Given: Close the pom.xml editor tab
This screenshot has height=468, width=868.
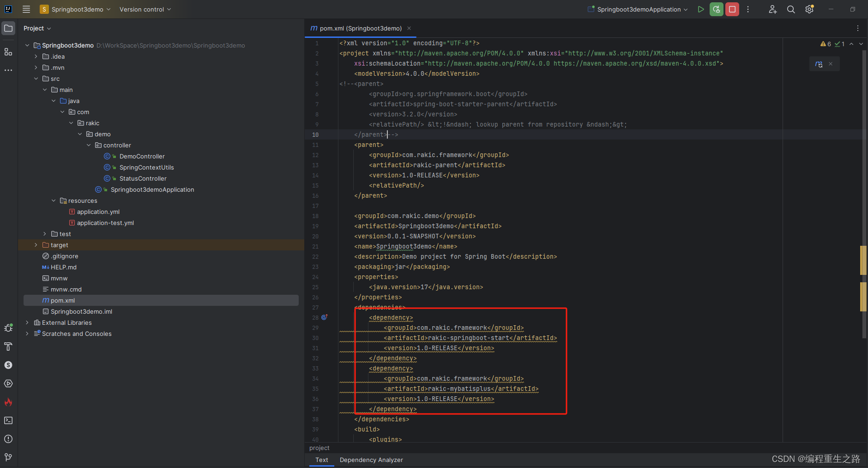Looking at the screenshot, I should (x=409, y=28).
